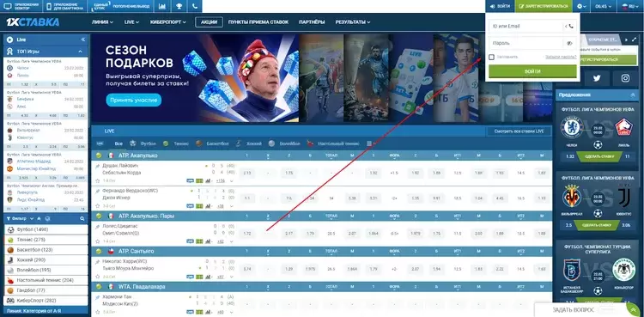Open the 'Акции' menu item
Viewport: 644px width, 317px height.
(209, 22)
